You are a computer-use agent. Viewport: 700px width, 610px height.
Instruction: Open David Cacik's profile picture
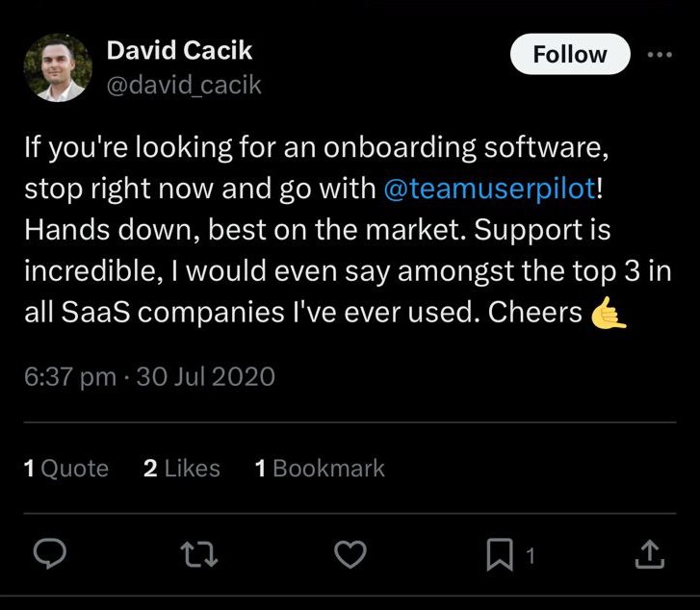57,68
